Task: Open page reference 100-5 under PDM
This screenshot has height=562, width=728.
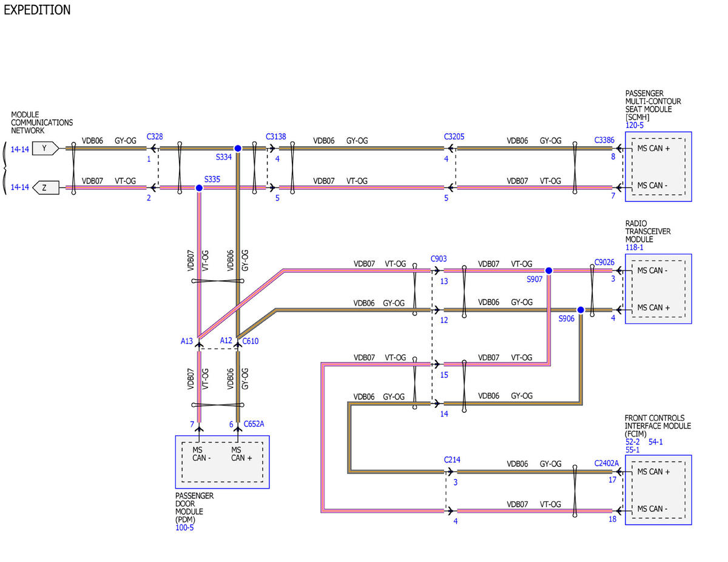Action: pyautogui.click(x=184, y=527)
